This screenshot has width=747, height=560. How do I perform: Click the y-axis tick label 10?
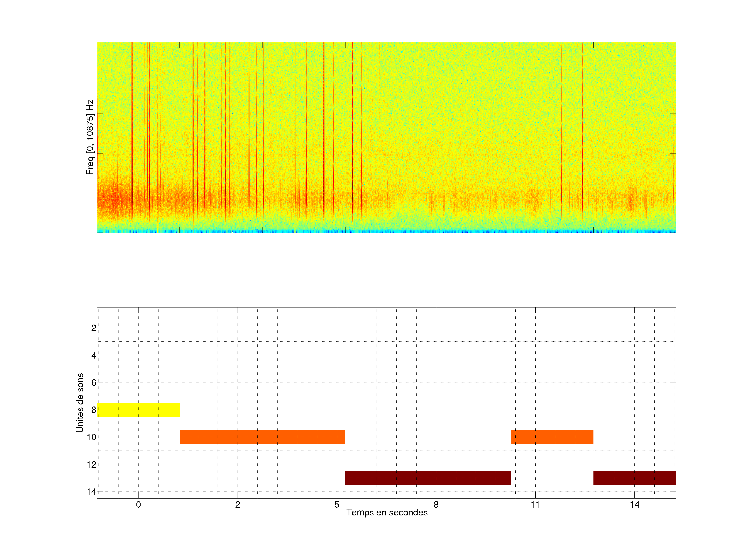pyautogui.click(x=91, y=437)
